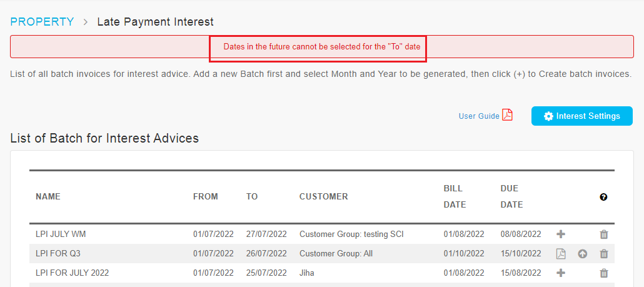Open PDF icon in LPI FOR Q3 row

(561, 254)
